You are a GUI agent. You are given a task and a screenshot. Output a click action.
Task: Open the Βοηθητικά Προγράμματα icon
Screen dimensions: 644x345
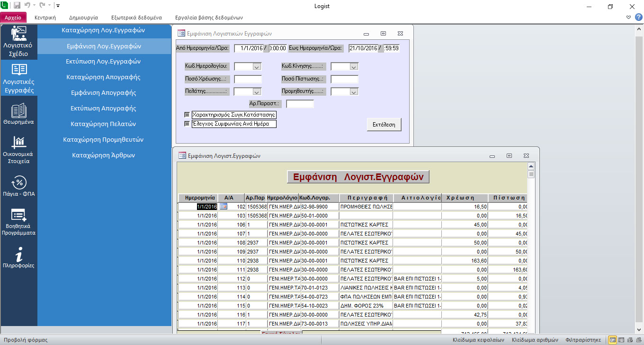(x=19, y=215)
